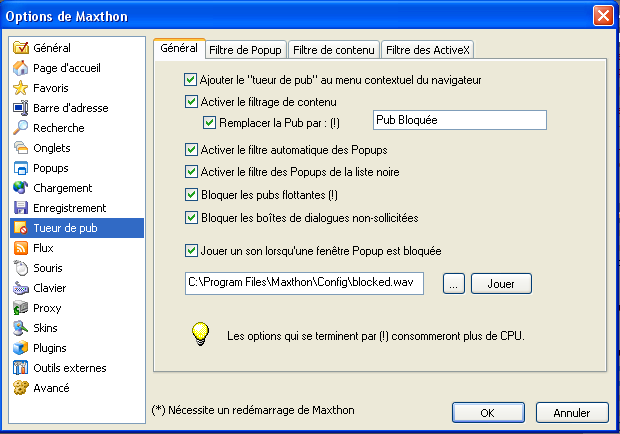620x434 pixels.
Task: Select 'Recherche' category label
Action: click(59, 128)
